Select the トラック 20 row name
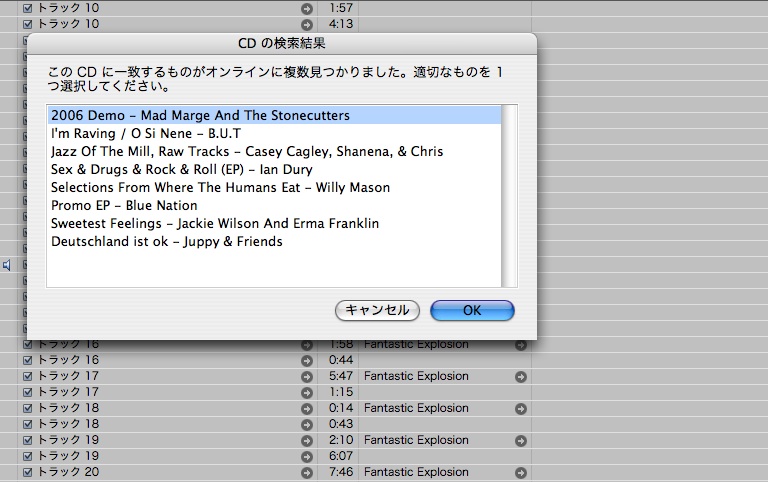This screenshot has height=482, width=768. (69, 472)
